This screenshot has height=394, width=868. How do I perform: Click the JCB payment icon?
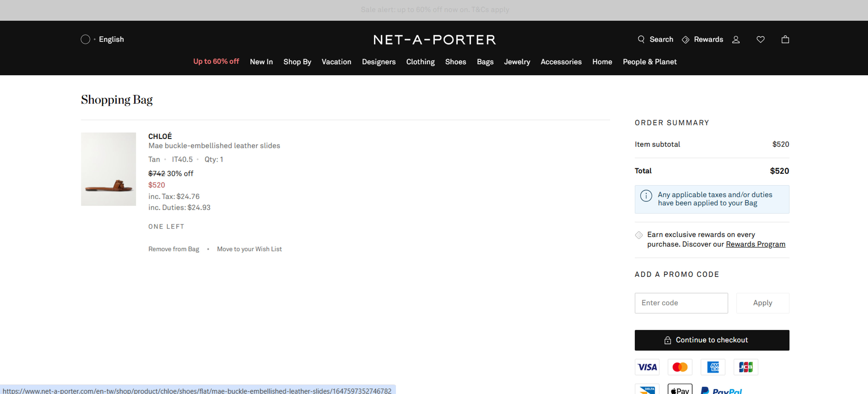(x=746, y=367)
